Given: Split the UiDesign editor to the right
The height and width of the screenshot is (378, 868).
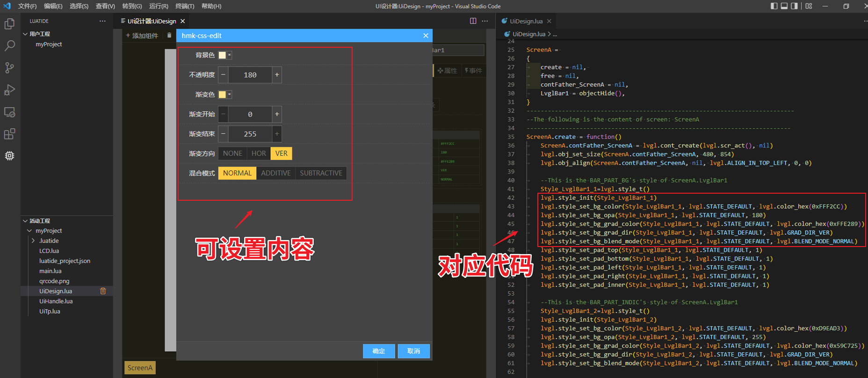Looking at the screenshot, I should 473,21.
